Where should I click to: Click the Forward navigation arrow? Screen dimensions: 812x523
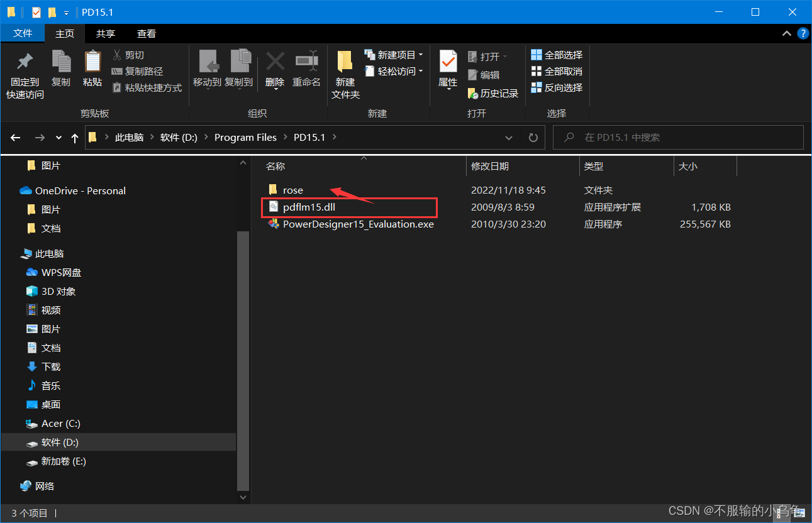pyautogui.click(x=40, y=138)
